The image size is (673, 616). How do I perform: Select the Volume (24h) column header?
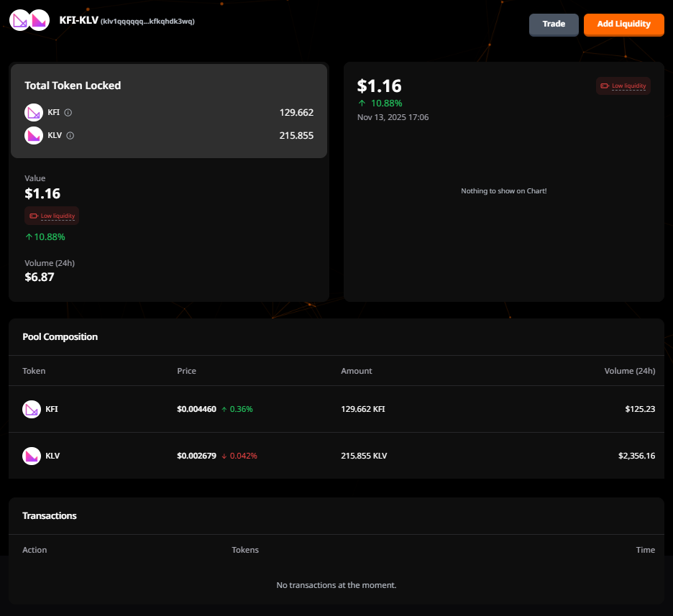click(x=629, y=371)
